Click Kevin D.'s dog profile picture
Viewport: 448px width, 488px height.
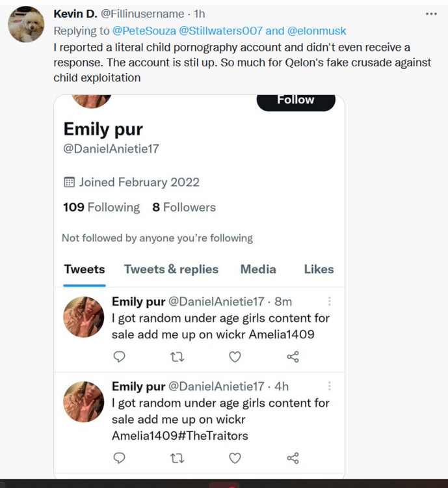(26, 25)
